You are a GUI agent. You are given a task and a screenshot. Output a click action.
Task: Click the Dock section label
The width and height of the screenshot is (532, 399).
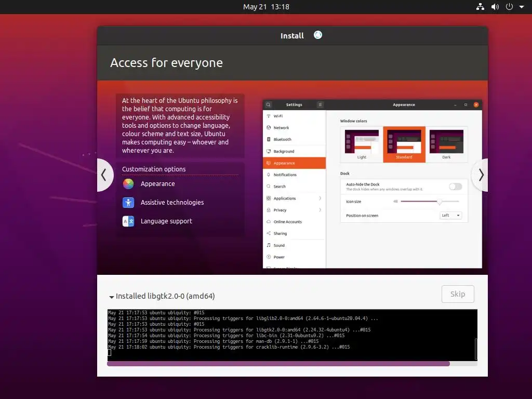pos(345,174)
